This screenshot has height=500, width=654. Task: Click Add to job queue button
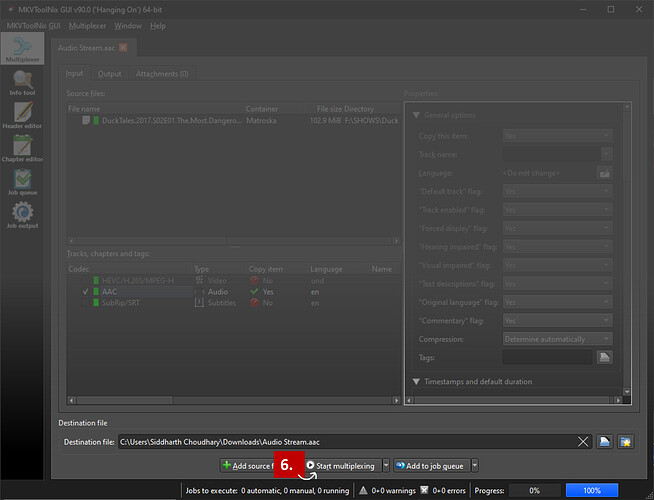point(430,466)
